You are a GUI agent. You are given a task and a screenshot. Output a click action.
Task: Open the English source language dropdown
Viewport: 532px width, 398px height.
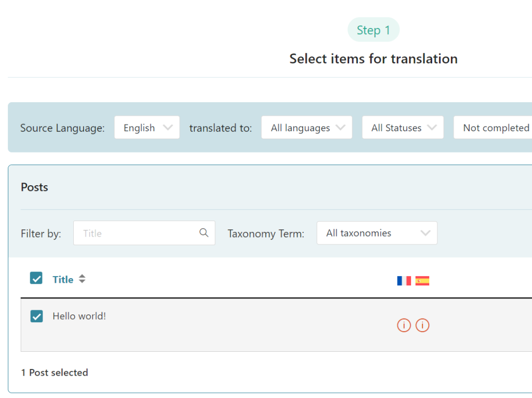(x=147, y=128)
